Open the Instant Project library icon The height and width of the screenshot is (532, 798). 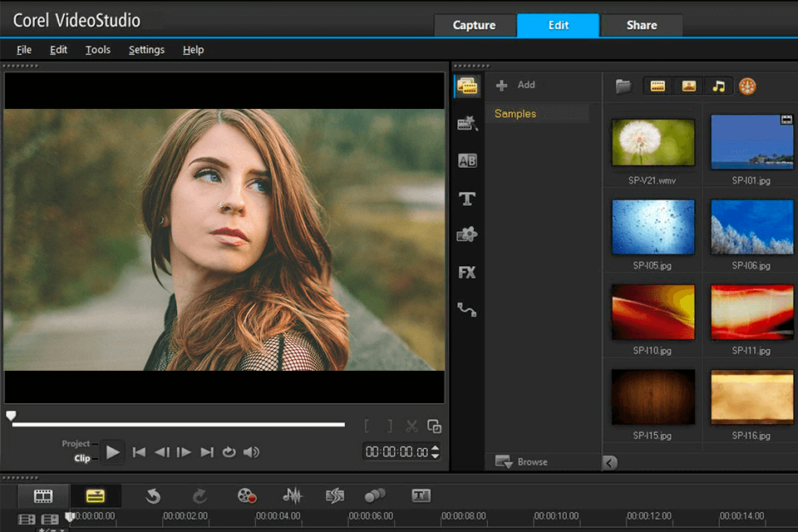[467, 123]
